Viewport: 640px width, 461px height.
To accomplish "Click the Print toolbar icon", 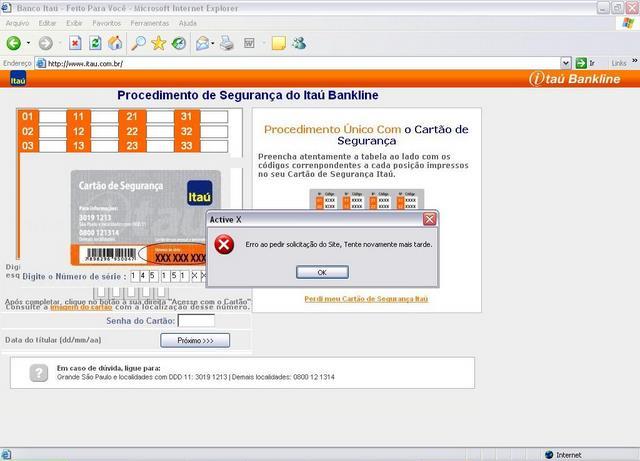I will (227, 43).
